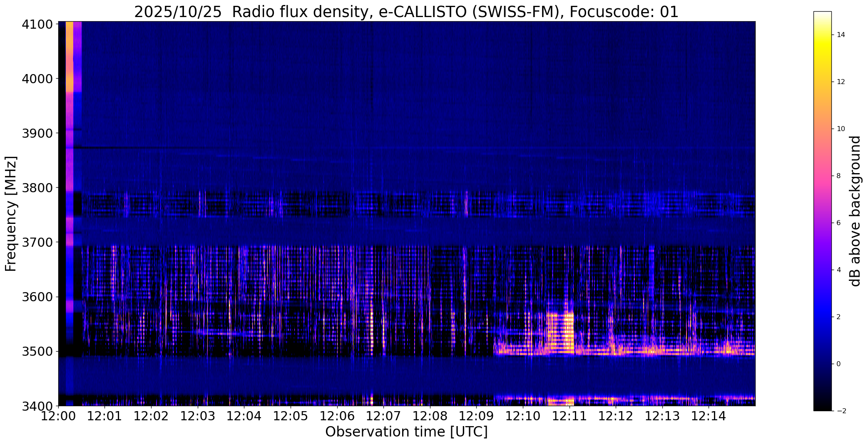Click the 12:11 time tick label
Image resolution: width=868 pixels, height=444 pixels.
pyautogui.click(x=570, y=416)
